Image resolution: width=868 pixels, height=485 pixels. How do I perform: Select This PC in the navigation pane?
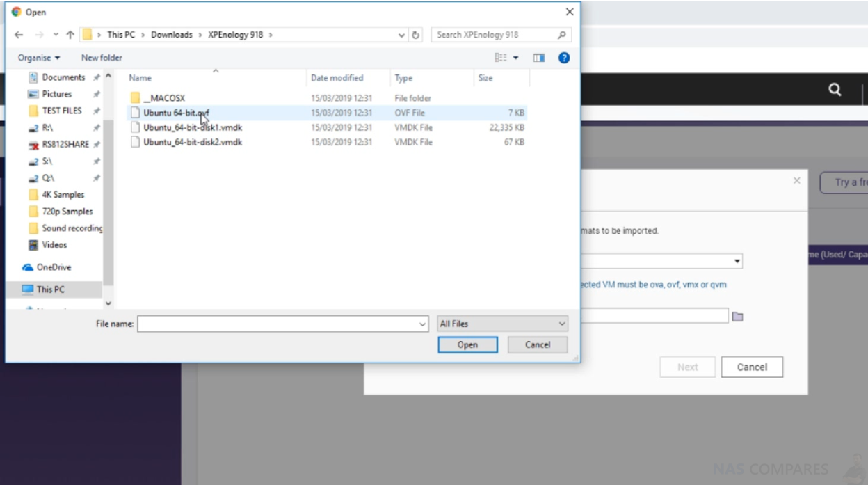click(51, 289)
